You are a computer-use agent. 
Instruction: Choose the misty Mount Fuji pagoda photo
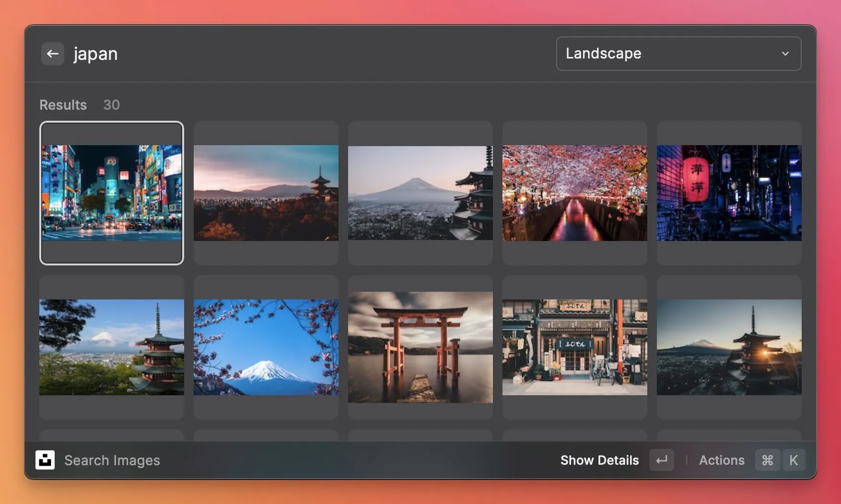click(420, 193)
